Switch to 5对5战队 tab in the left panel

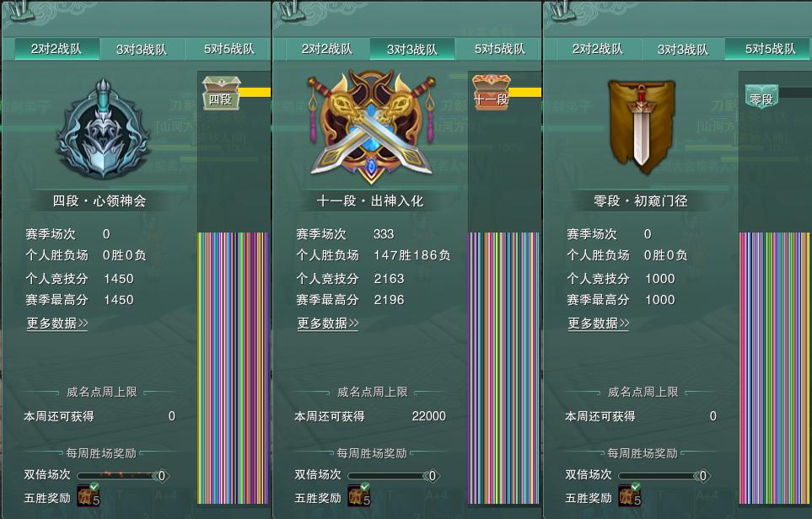point(228,49)
